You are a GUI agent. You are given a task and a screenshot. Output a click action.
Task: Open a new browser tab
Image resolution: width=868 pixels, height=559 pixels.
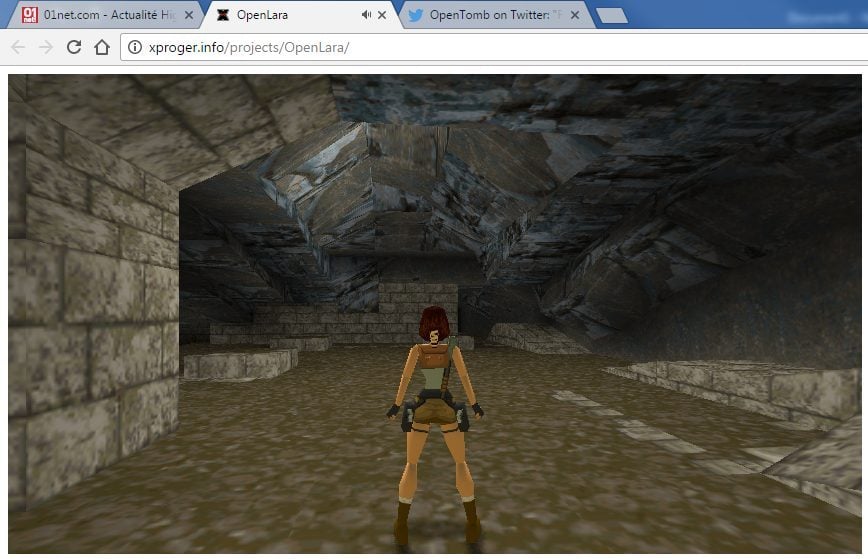point(612,15)
